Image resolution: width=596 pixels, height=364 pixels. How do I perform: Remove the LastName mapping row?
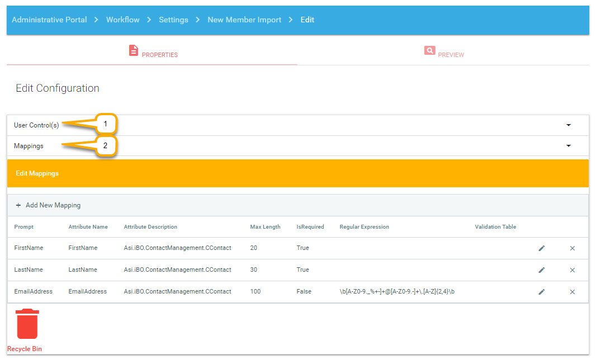(572, 270)
